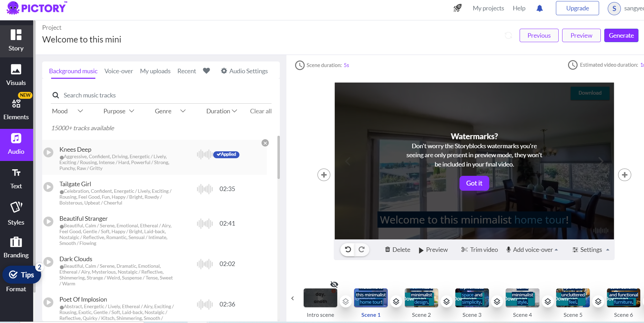Clear all music filters
This screenshot has height=323, width=644.
click(261, 111)
